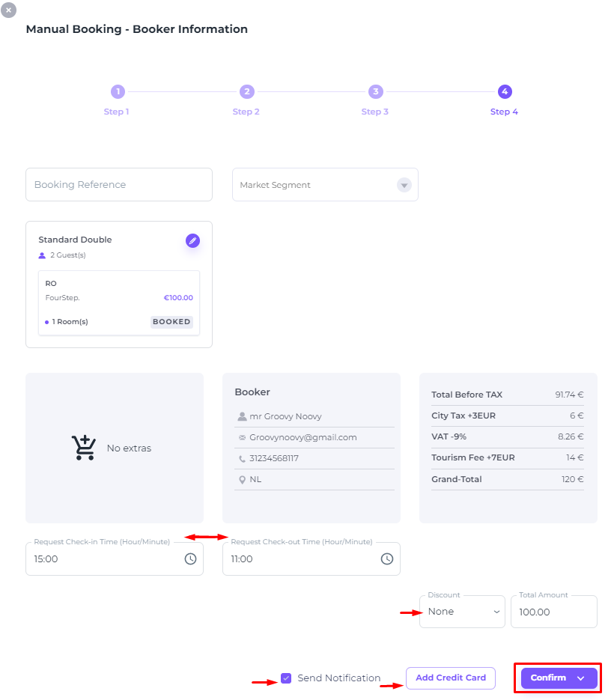611x700 pixels.
Task: Click the add-to-cart extras icon
Action: 84,447
